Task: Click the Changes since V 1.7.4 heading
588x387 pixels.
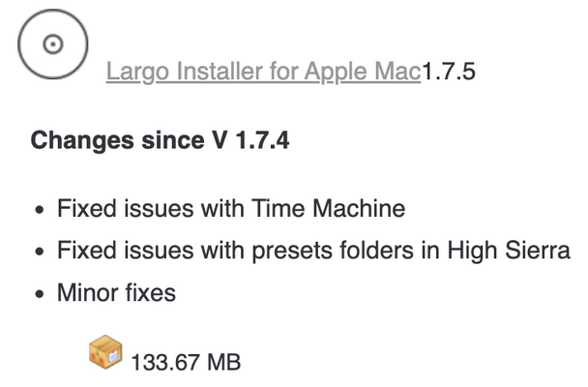Action: point(160,140)
